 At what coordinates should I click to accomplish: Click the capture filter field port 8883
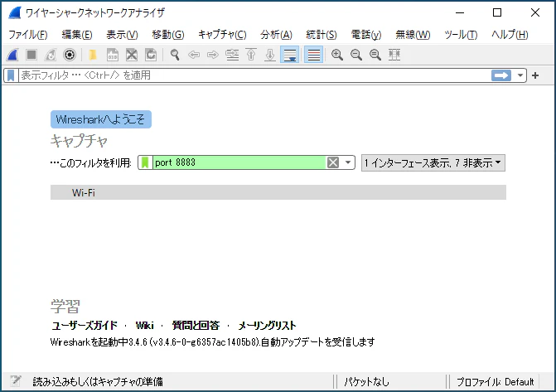[x=239, y=162]
